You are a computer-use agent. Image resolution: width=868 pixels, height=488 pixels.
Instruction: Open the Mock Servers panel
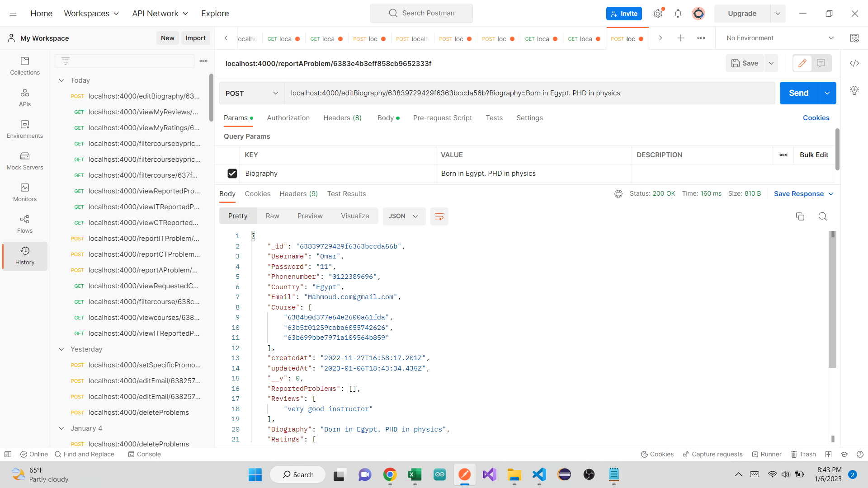[x=25, y=161]
